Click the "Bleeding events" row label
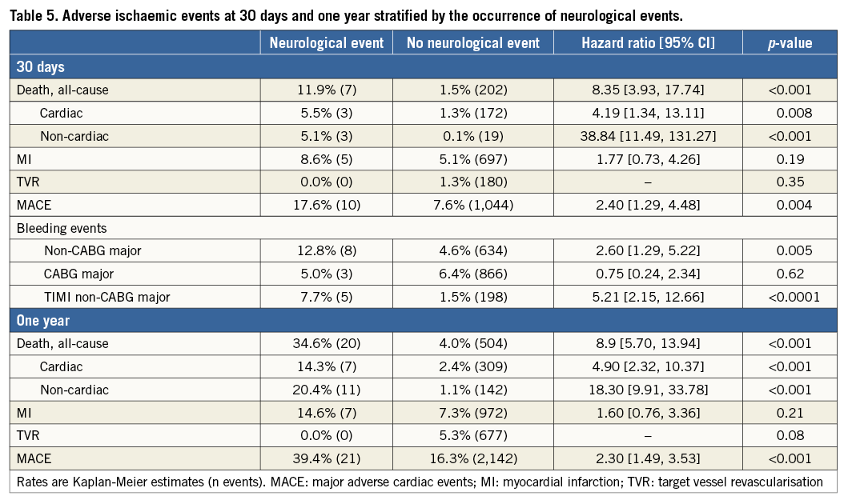Image resolution: width=848 pixels, height=504 pixels. click(x=62, y=228)
